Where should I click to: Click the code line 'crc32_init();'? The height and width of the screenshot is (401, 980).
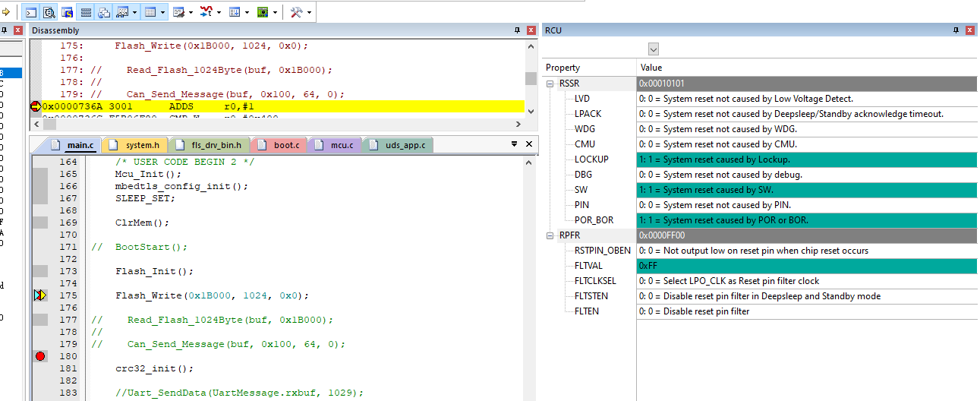pyautogui.click(x=155, y=368)
